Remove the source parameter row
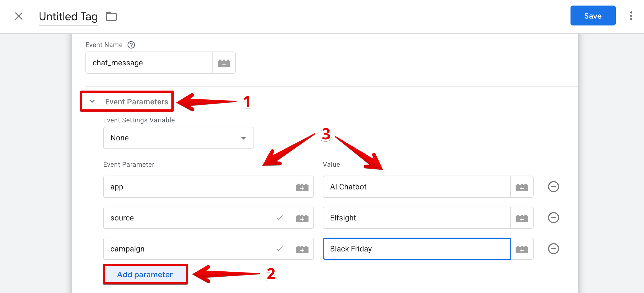This screenshot has height=293, width=644. pyautogui.click(x=554, y=218)
